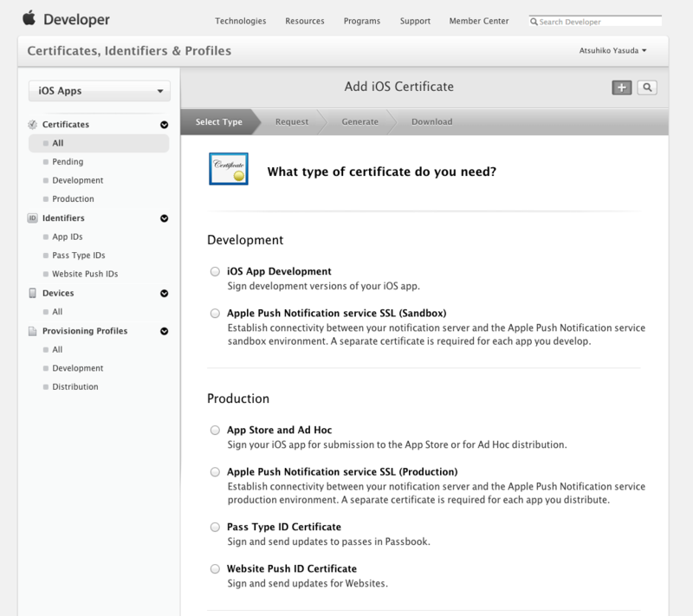The height and width of the screenshot is (616, 693).
Task: Click the Generate step tab
Action: [x=359, y=121]
